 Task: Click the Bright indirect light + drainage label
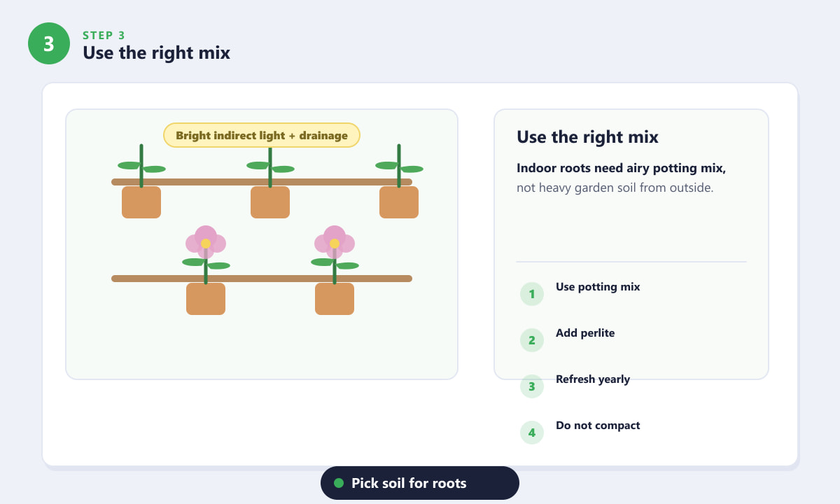[262, 135]
